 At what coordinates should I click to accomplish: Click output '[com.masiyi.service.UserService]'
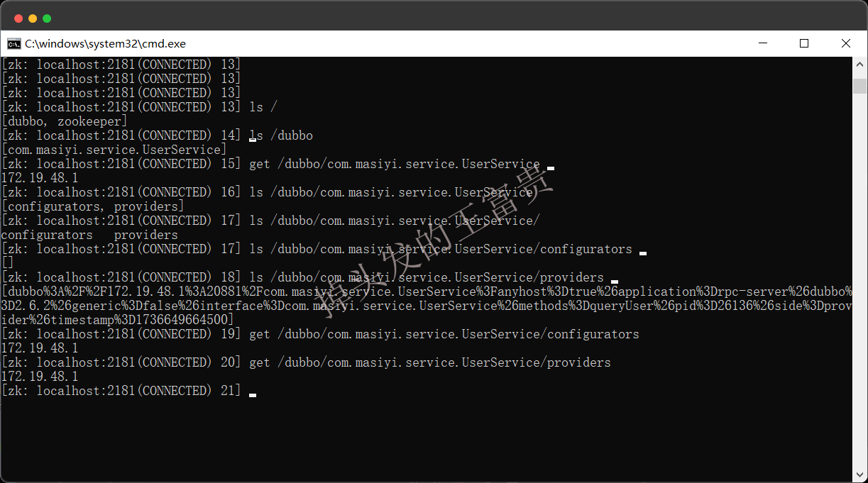pos(114,150)
